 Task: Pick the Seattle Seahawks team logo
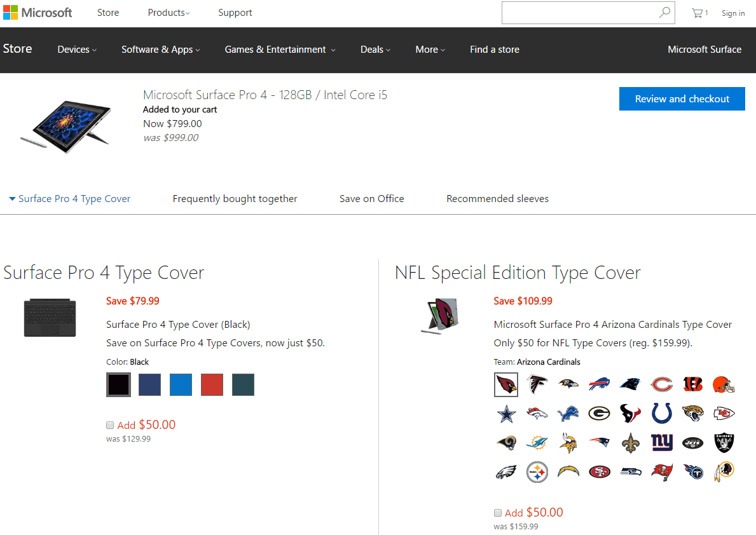pos(630,471)
